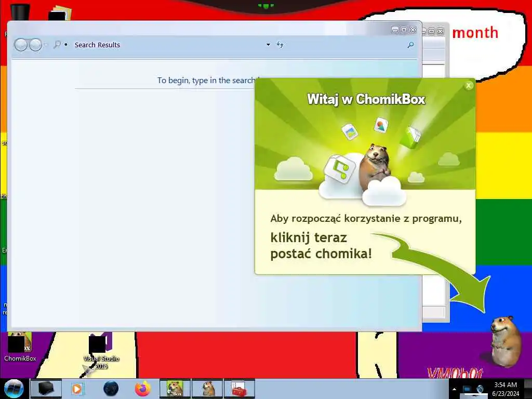
Task: Click the 'Witaj w ChomikBox' heading
Action: [366, 99]
